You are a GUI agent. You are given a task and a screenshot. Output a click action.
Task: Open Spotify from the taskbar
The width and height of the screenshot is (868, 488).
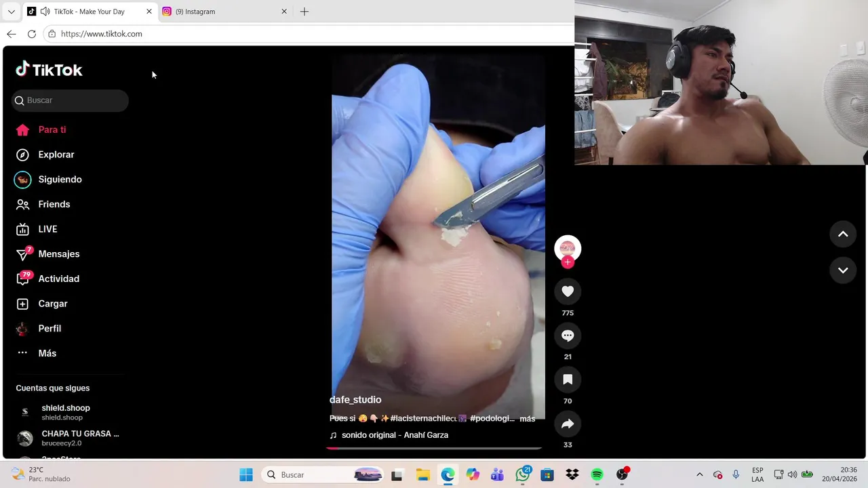point(597,475)
